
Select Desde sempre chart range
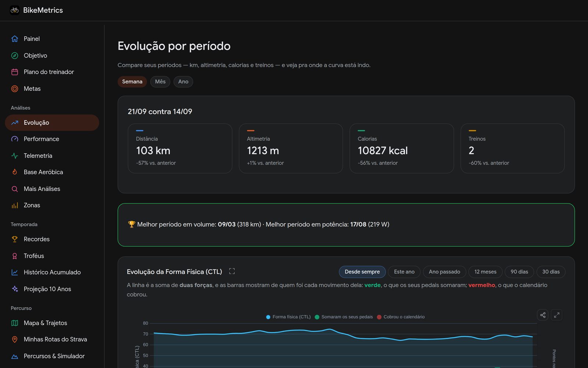point(362,272)
